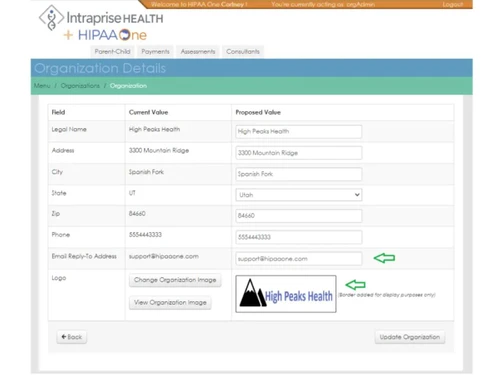Edit the proposed Legal Name field
Screen dimensions: 500x375
pos(298,131)
